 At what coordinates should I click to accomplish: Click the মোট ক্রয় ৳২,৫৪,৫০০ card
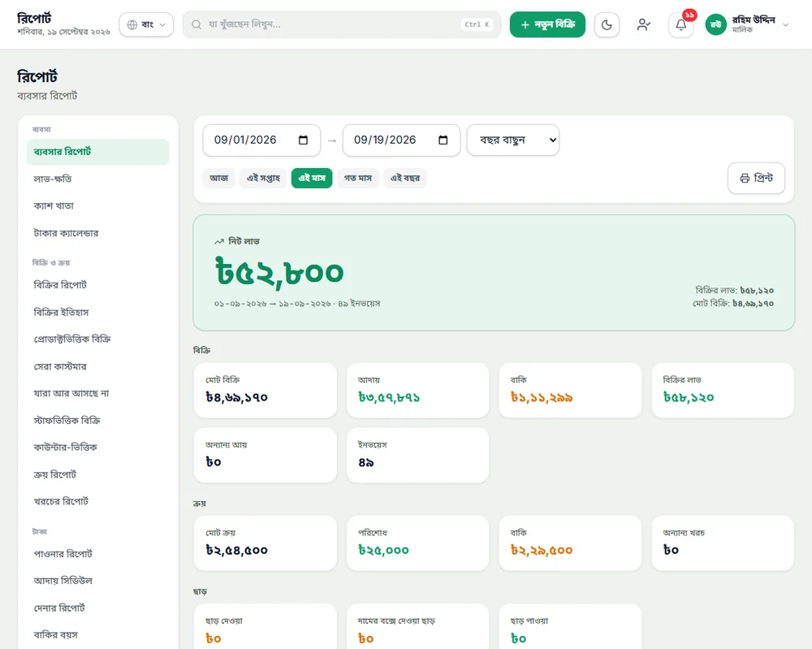[266, 543]
